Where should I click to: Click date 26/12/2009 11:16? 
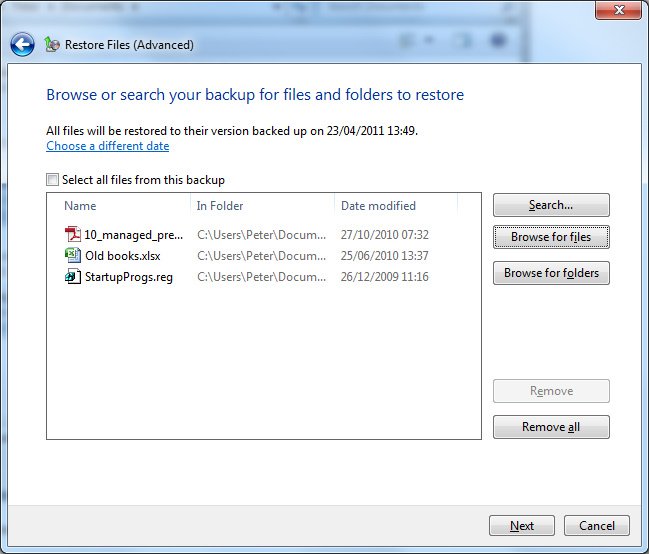click(x=385, y=277)
